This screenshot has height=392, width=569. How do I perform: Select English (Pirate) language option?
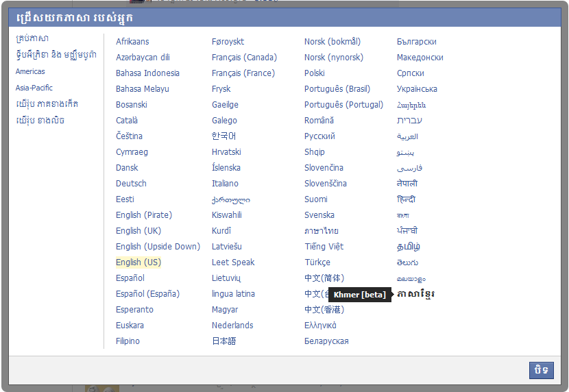[144, 215]
